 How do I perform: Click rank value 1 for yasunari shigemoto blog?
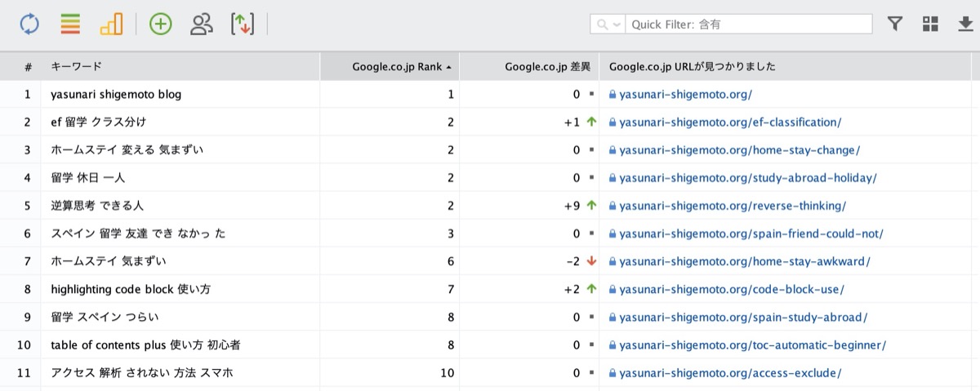tap(450, 95)
